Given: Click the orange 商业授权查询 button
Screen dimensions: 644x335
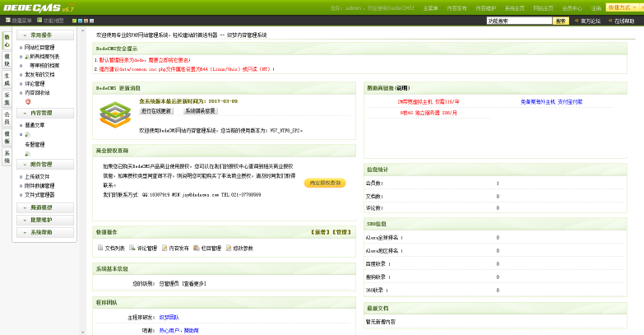Looking at the screenshot, I should point(325,183).
